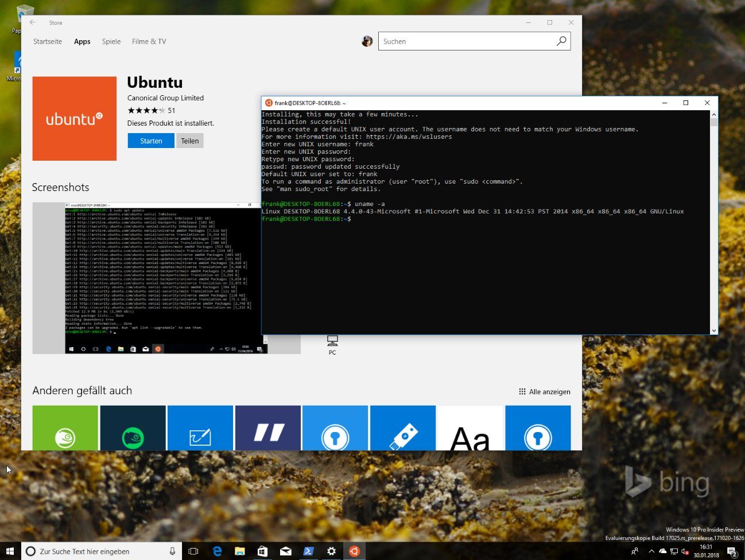Open the Store user profile avatar
This screenshot has width=745, height=560.
pos(367,41)
